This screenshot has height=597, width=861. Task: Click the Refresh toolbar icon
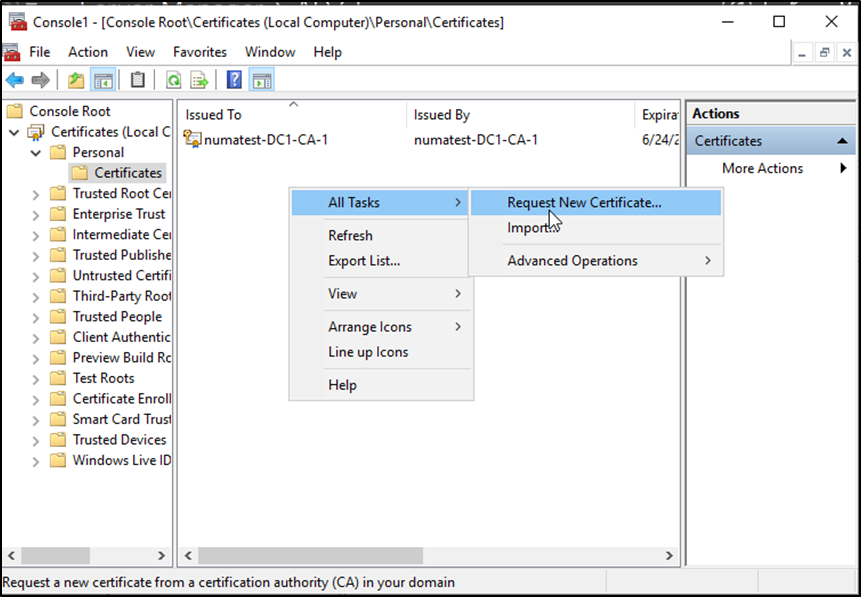(173, 80)
